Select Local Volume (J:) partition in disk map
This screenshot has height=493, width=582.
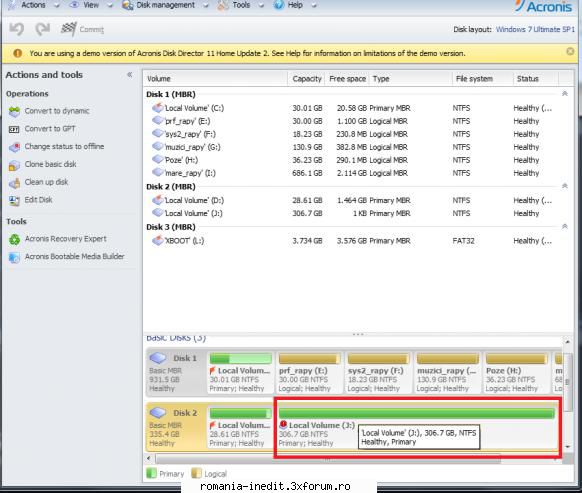point(417,428)
